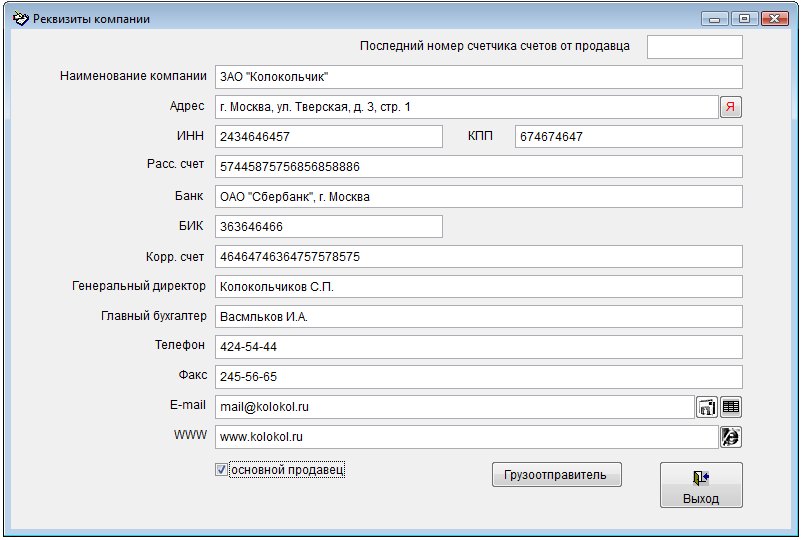This screenshot has height=540, width=801.
Task: Click the Адрес field with Тверская address
Action: pyautogui.click(x=467, y=107)
